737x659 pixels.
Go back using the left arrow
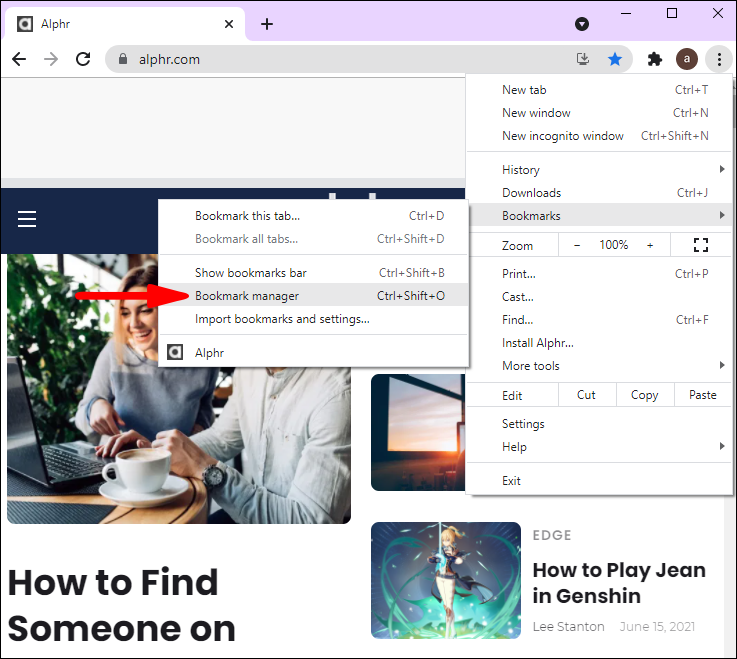point(19,59)
